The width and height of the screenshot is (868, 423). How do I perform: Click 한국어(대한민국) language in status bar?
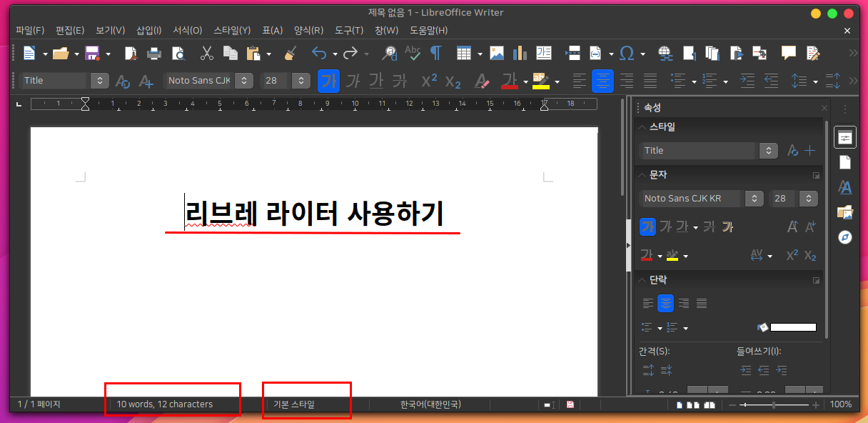pyautogui.click(x=430, y=404)
